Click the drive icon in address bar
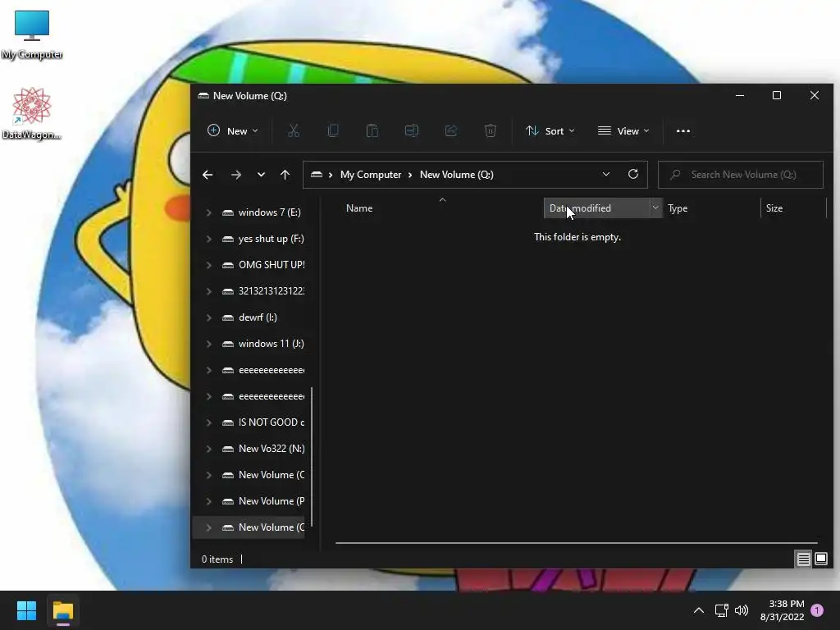Viewport: 840px width, 630px height. [x=317, y=175]
